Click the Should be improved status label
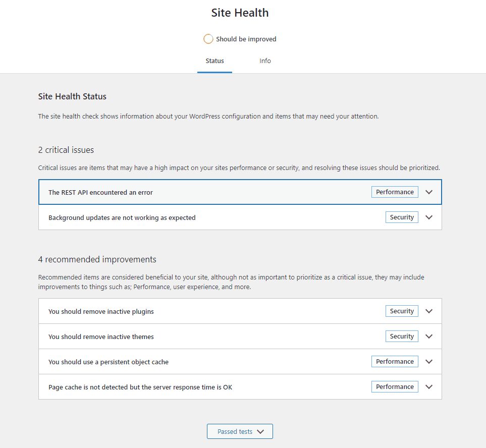 point(247,38)
